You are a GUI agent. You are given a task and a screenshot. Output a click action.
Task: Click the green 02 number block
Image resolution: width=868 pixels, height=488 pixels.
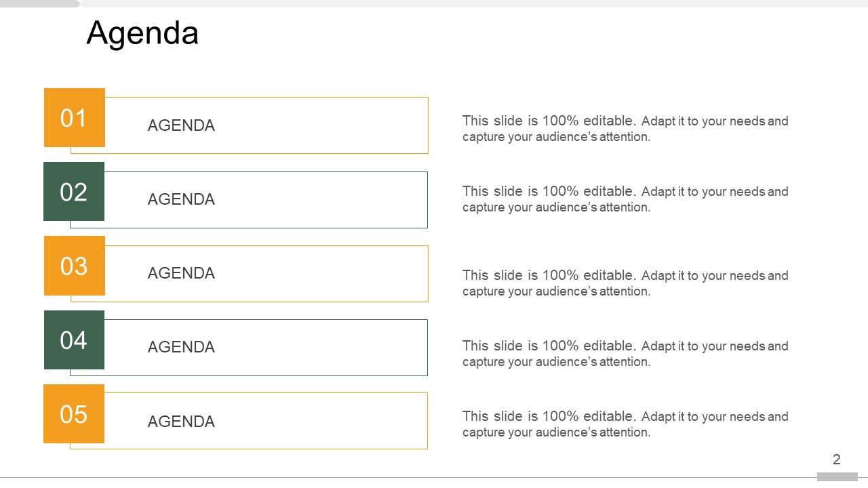point(74,192)
